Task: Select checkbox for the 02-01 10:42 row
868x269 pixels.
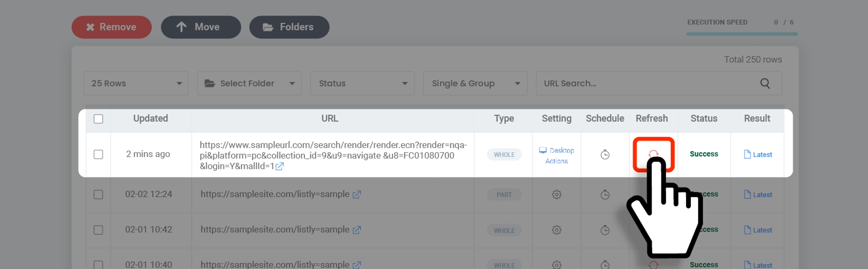Action: [99, 230]
